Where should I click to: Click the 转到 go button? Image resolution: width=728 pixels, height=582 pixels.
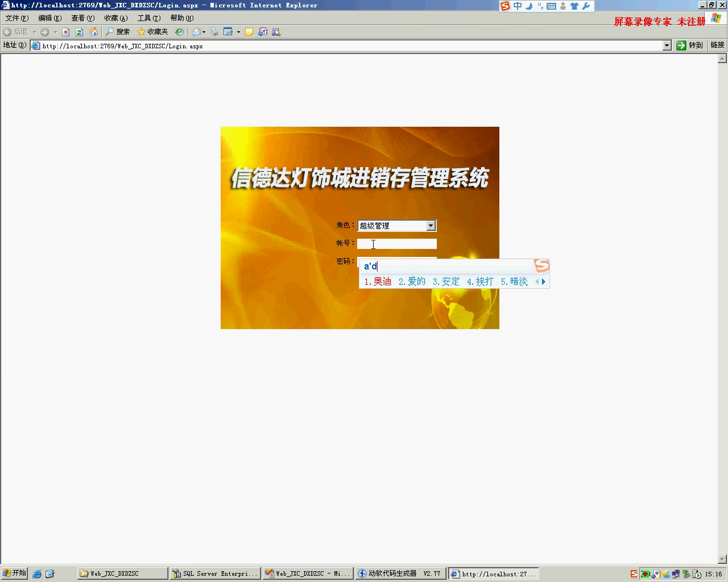tap(689, 45)
